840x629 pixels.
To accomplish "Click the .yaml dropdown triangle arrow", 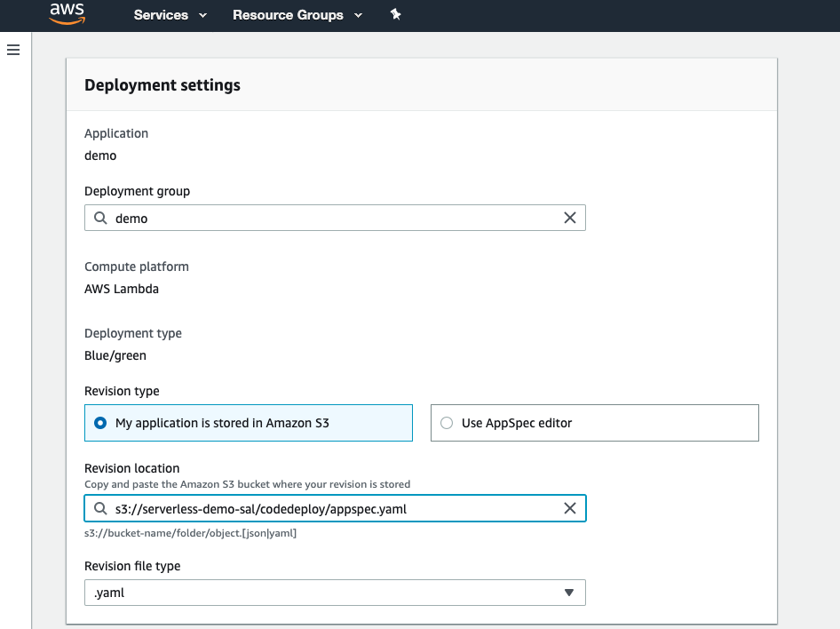I will pos(569,593).
